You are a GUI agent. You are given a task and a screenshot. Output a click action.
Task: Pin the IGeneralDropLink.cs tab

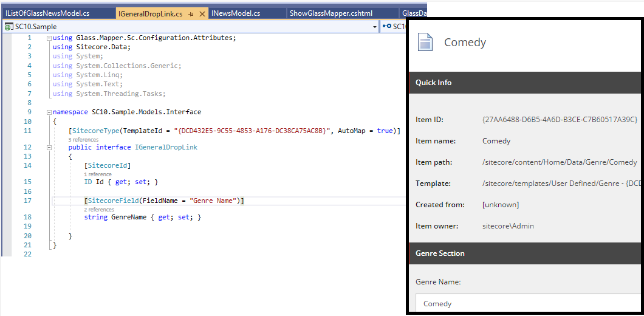click(x=191, y=14)
